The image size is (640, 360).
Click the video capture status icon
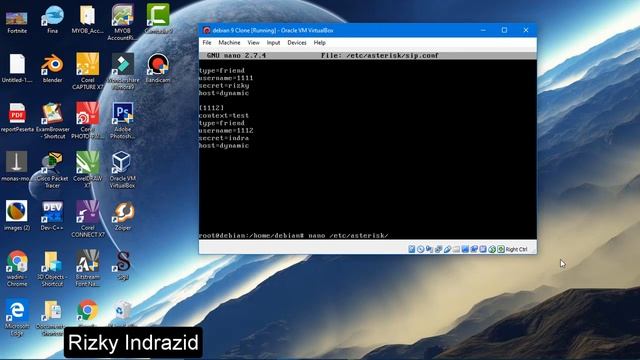(x=474, y=249)
